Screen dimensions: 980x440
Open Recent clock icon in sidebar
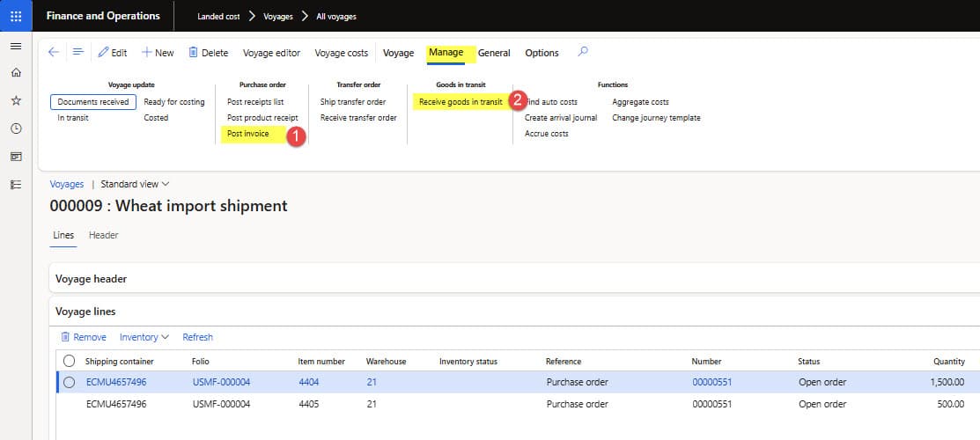16,128
